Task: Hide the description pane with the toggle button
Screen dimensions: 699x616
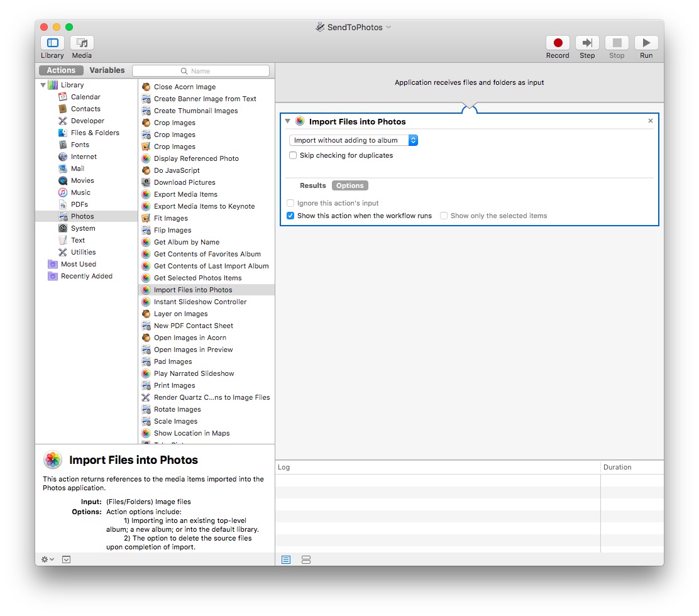Action: tap(67, 559)
